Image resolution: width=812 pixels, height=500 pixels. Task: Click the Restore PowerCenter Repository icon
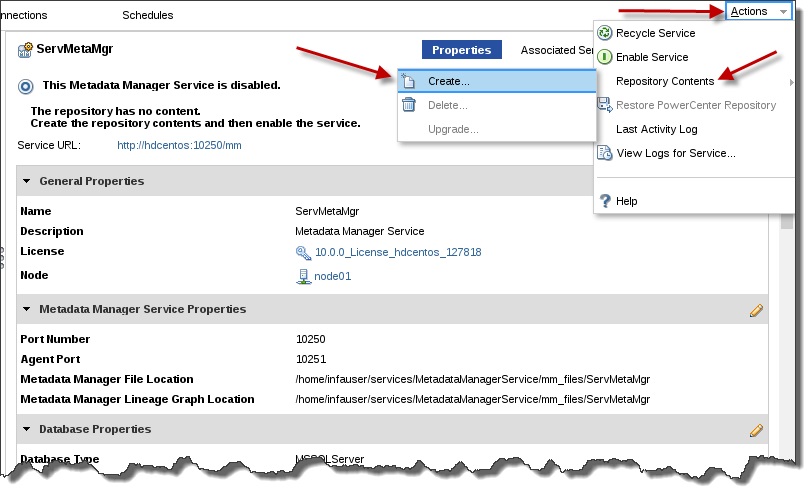click(x=604, y=105)
